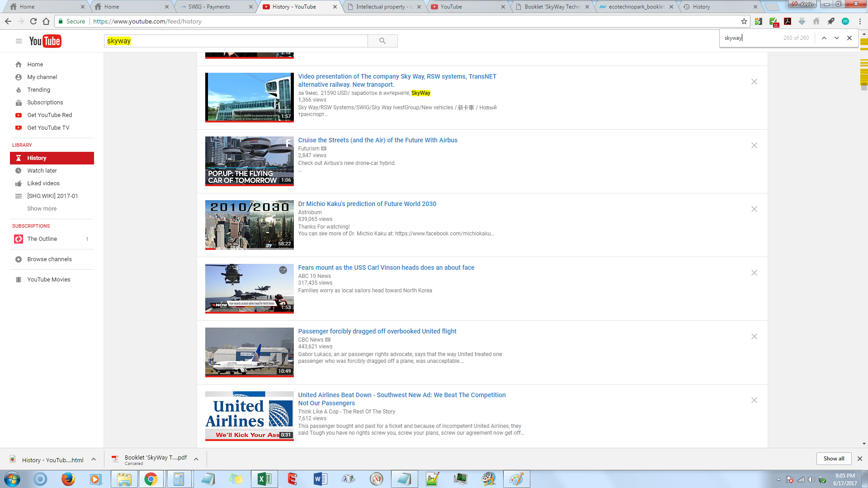Show all downloads
The width and height of the screenshot is (868, 488).
[834, 459]
